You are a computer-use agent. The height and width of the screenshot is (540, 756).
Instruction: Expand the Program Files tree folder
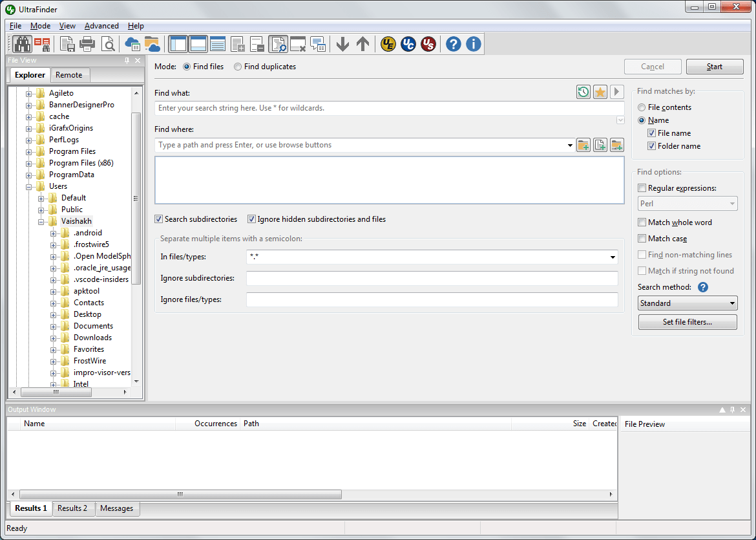point(29,151)
